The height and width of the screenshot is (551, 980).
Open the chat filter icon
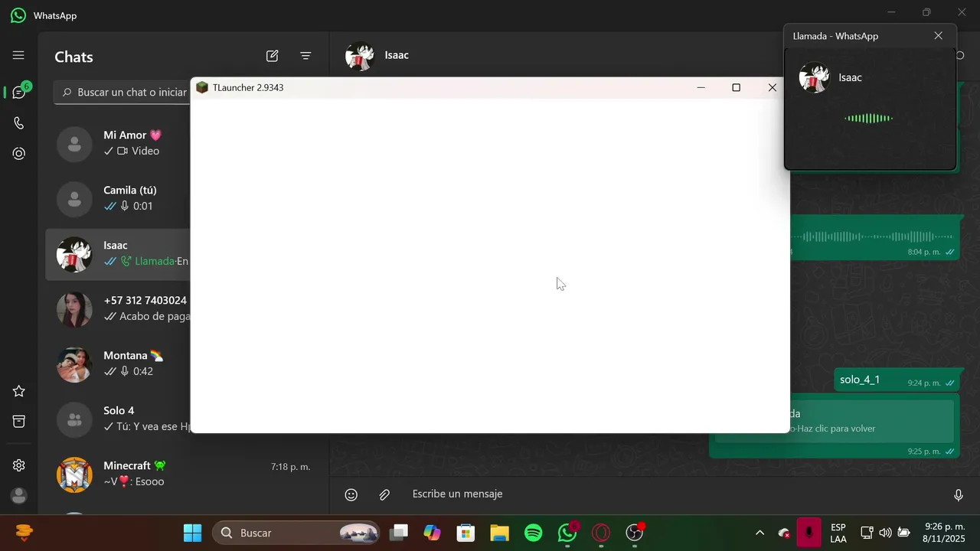tap(305, 56)
